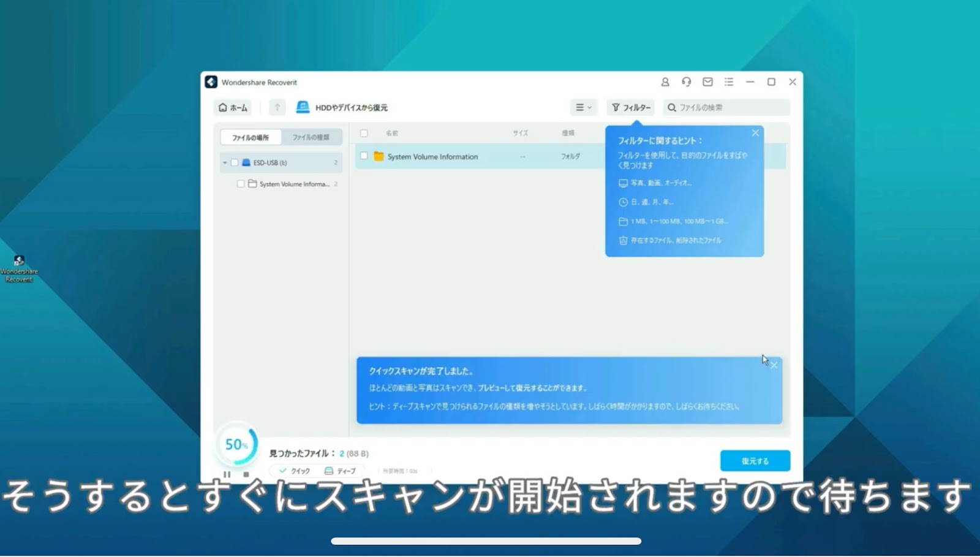Collapse the ESD-USB tree node arrow
The image size is (980, 557).
tap(225, 163)
